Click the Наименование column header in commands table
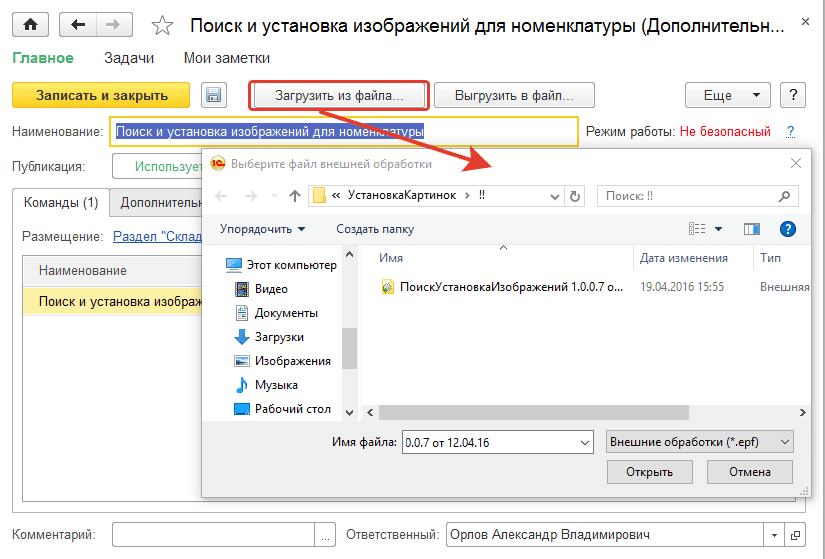The image size is (825, 559). (113, 271)
